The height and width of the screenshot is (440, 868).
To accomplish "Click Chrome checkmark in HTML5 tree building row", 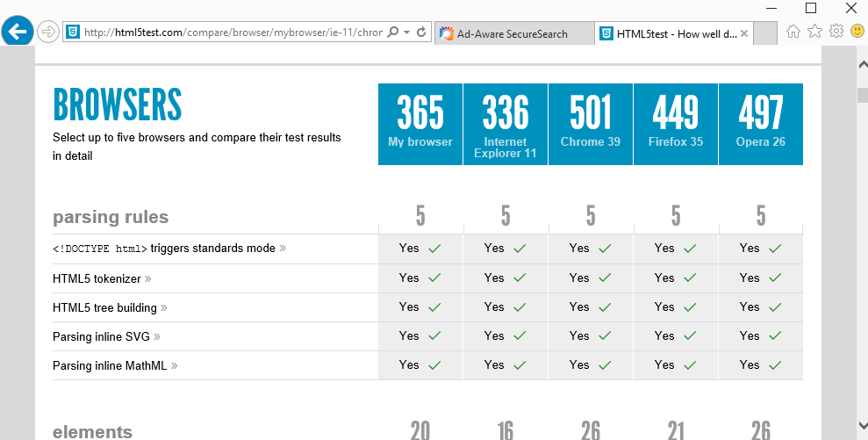I will pyautogui.click(x=605, y=307).
